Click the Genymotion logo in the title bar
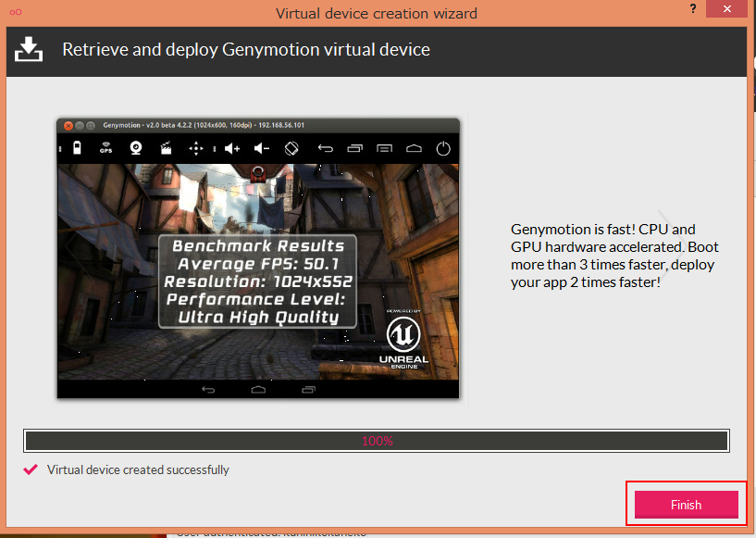The width and height of the screenshot is (756, 538). (16, 12)
